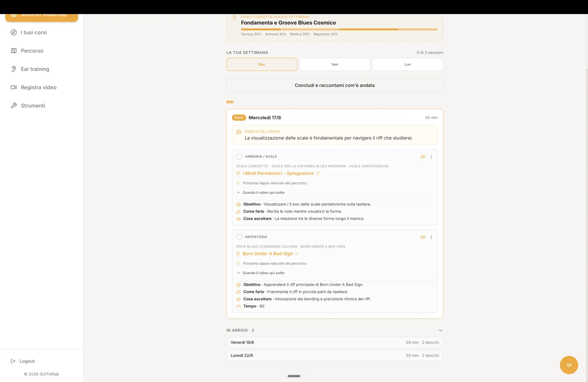Select the Percorso map icon
Image resolution: width=588 pixels, height=382 pixels.
(x=13, y=51)
